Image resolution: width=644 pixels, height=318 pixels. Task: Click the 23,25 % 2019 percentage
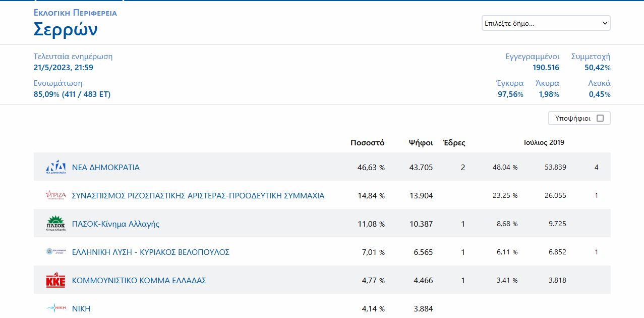coord(505,195)
